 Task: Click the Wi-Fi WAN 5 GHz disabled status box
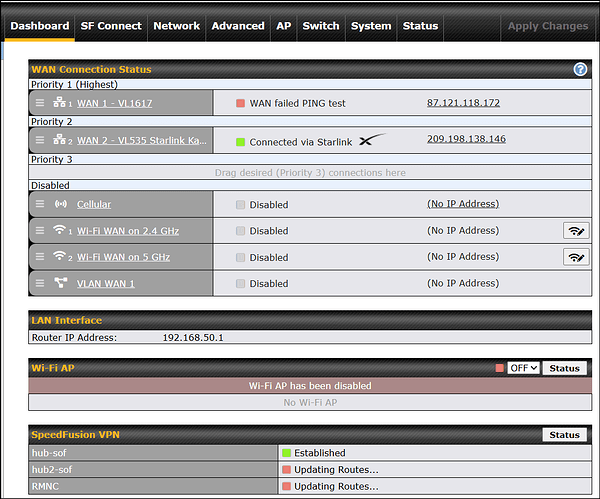coord(240,258)
